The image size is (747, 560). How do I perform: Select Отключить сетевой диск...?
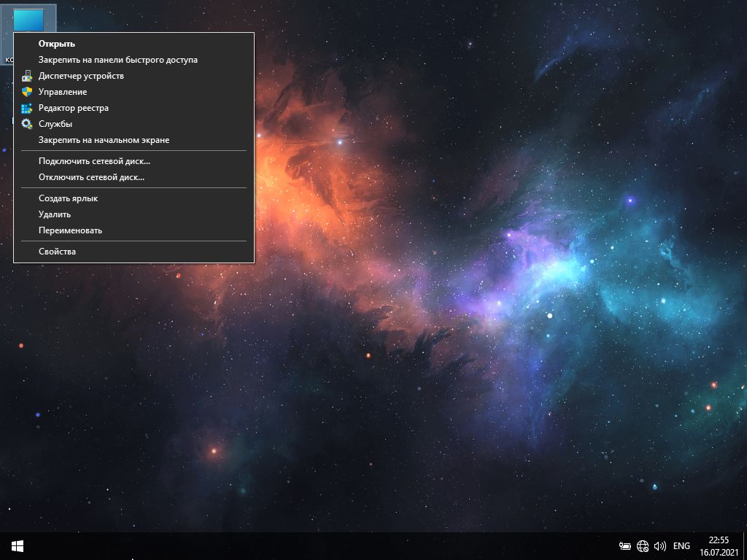(91, 177)
